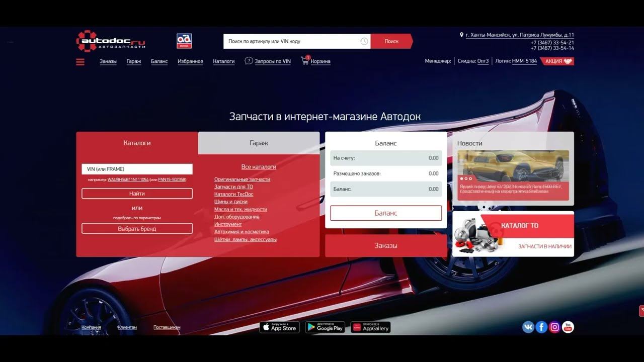Click the VIN request question icon
Screen dimensions: 644x362
tap(249, 61)
